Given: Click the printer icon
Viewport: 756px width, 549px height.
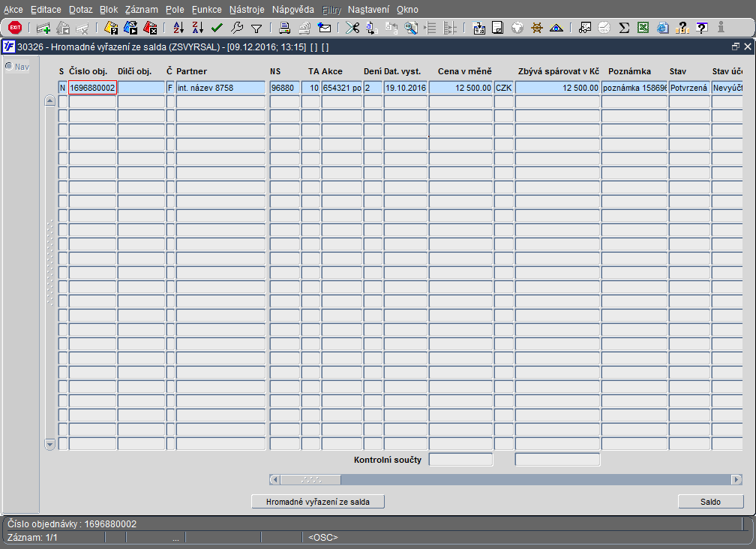Looking at the screenshot, I should coord(284,28).
